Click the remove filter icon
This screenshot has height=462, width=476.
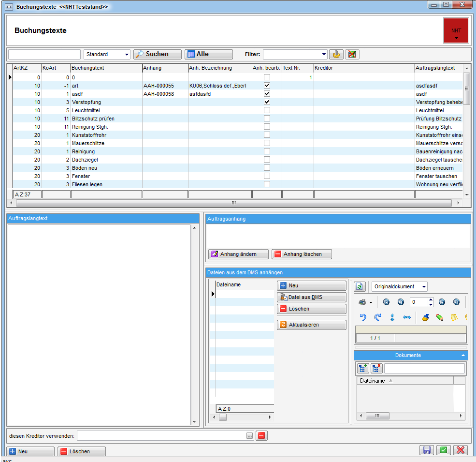click(x=352, y=54)
